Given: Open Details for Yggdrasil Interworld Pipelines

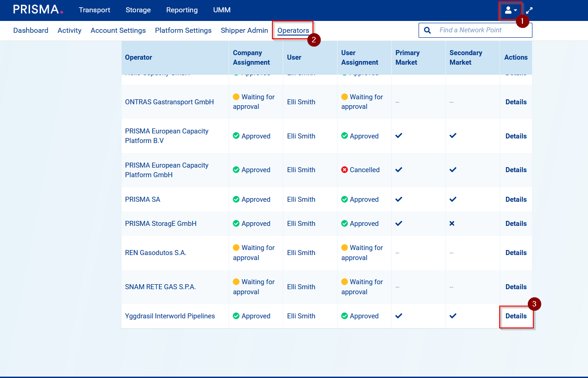Looking at the screenshot, I should (x=516, y=316).
